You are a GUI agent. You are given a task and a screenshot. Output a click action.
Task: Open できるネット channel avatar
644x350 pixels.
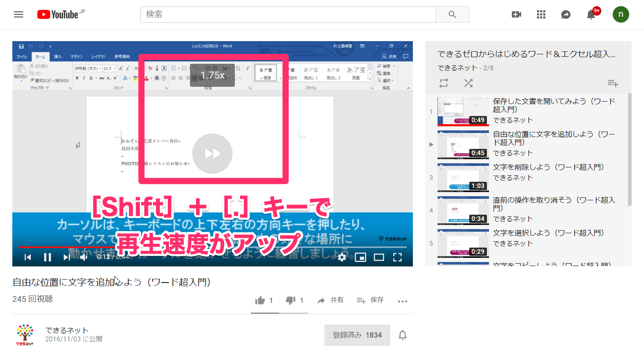click(x=25, y=334)
